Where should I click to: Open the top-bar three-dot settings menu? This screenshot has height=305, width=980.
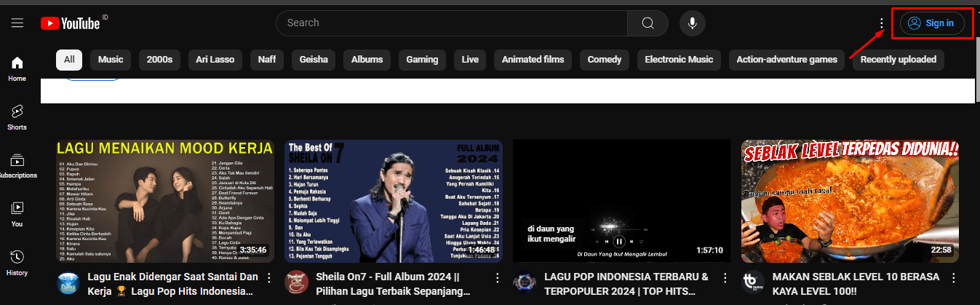[x=882, y=23]
